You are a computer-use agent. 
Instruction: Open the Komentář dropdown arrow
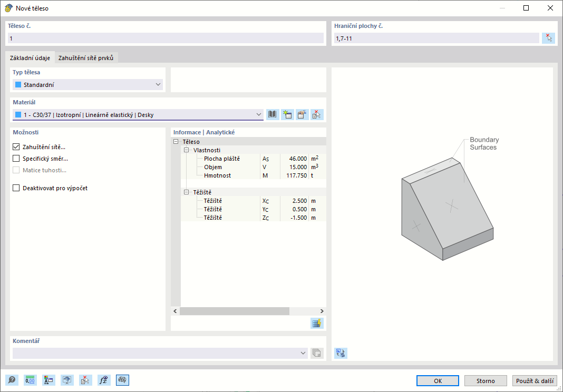(303, 353)
